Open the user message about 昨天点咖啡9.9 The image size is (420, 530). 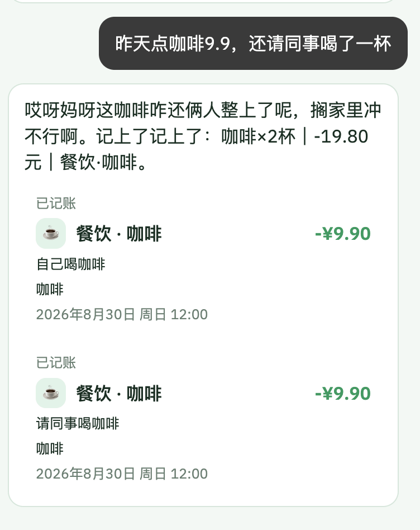[253, 43]
